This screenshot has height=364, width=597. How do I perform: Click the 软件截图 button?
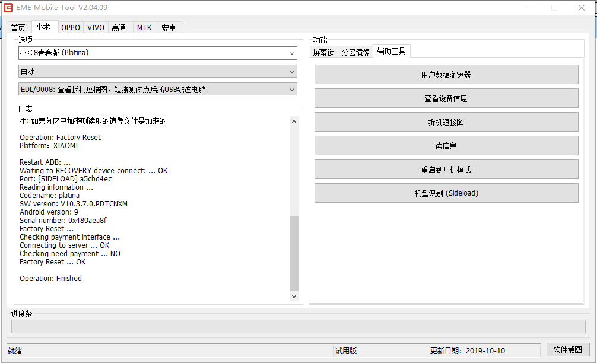coord(568,350)
